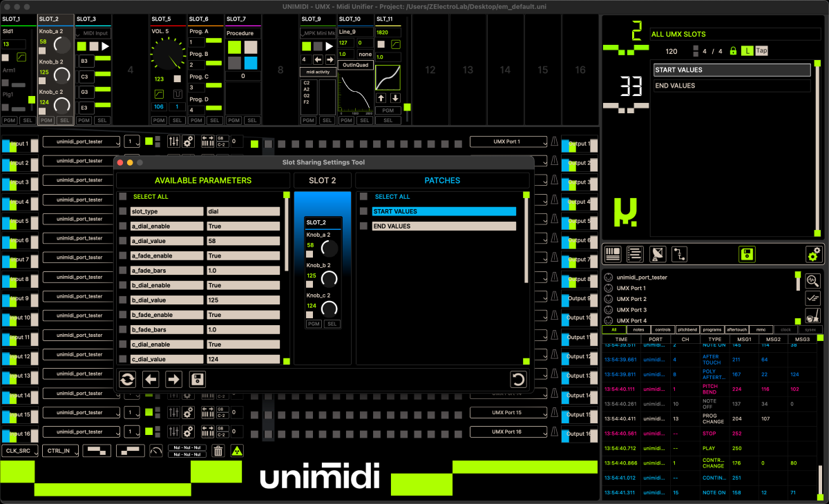Click the green radiation panic icon

coord(237,451)
